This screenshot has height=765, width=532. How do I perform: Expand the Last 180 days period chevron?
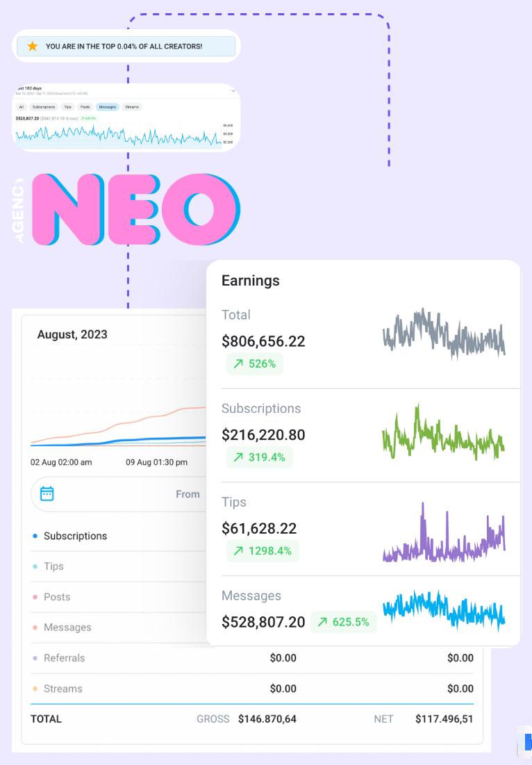tap(233, 90)
